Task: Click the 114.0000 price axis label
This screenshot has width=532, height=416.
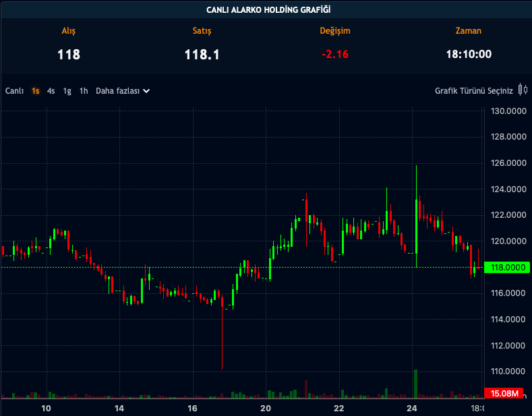Action: coord(508,320)
